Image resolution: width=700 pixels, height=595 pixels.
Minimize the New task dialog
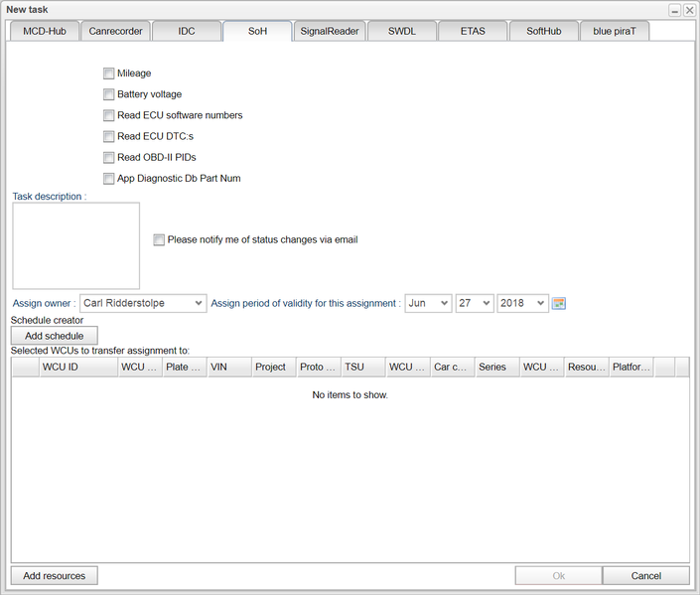click(x=675, y=9)
